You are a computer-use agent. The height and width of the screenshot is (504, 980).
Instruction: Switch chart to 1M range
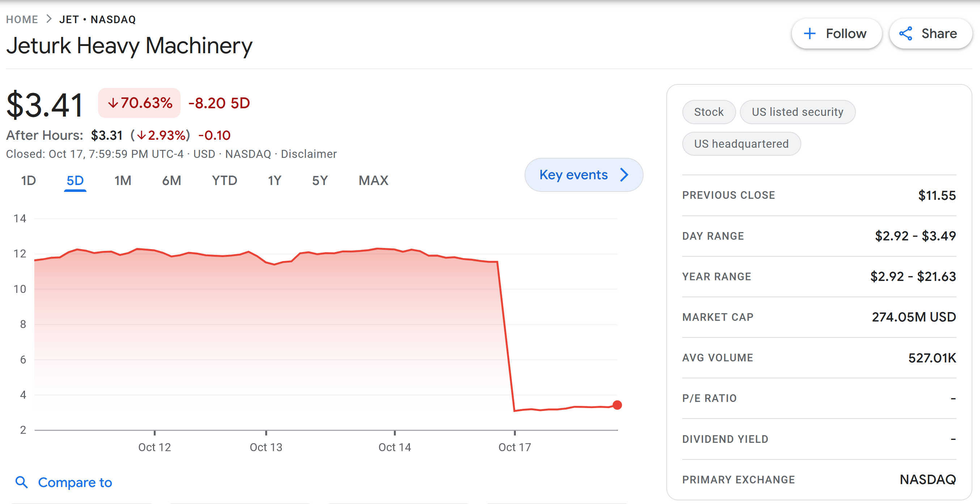click(x=123, y=180)
